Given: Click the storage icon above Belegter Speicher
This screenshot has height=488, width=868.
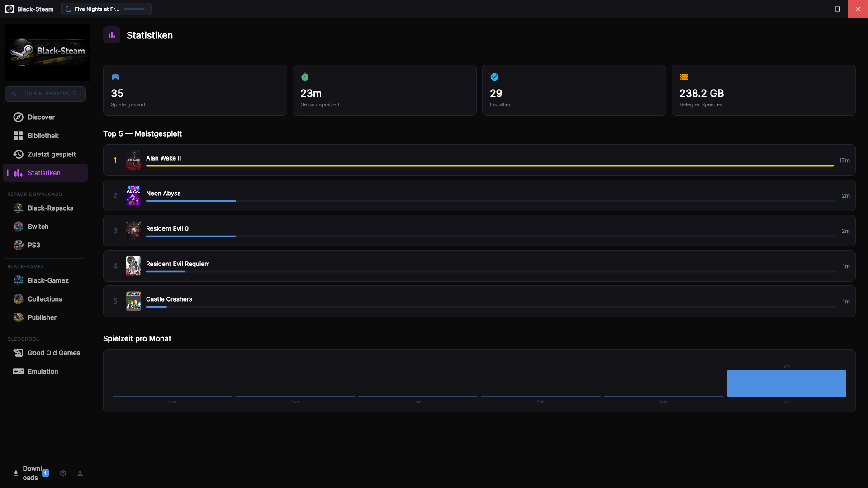Looking at the screenshot, I should tap(684, 77).
